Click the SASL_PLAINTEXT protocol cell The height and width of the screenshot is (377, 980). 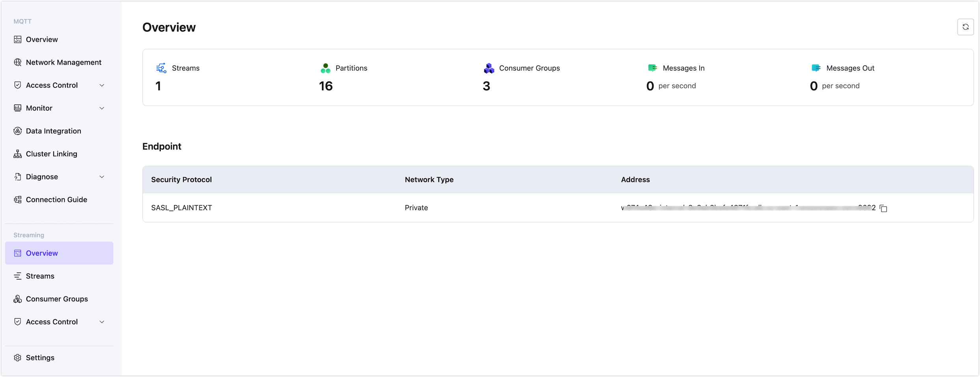click(x=181, y=208)
